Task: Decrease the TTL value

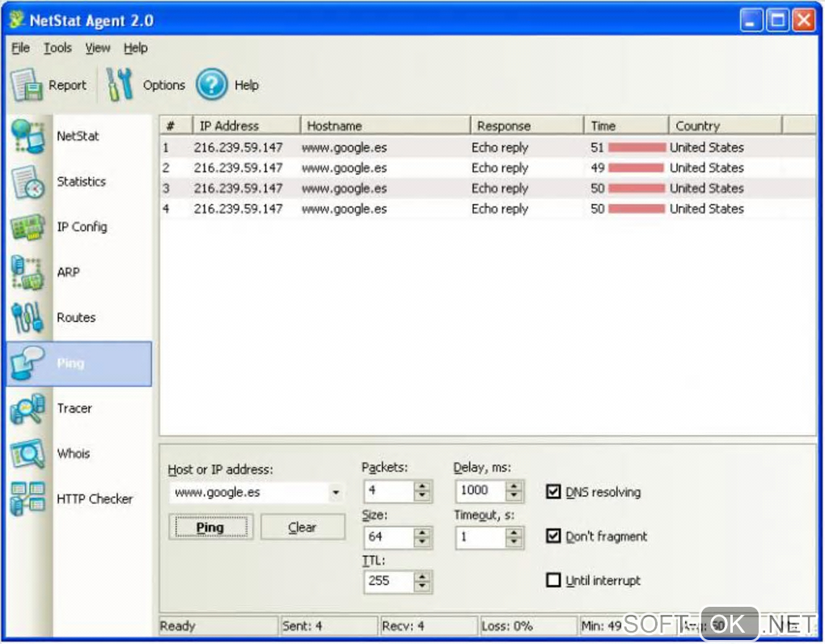Action: pyautogui.click(x=422, y=586)
